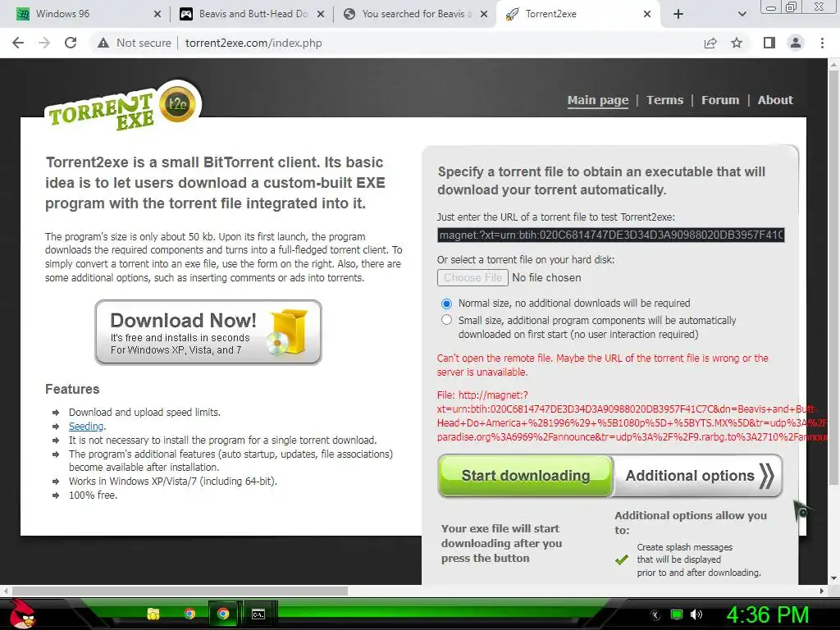Image resolution: width=840 pixels, height=630 pixels.
Task: Close the Windows 96 tab
Action: click(157, 15)
